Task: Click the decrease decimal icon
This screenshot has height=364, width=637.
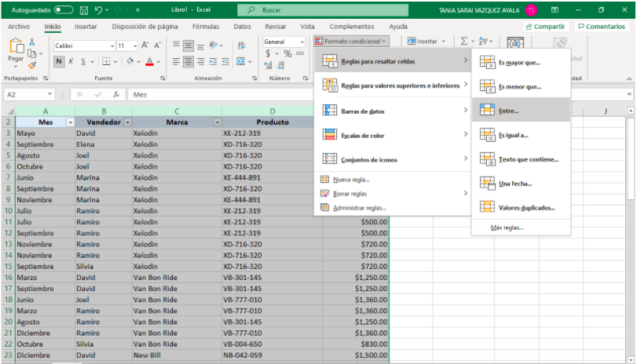Action: [280, 65]
